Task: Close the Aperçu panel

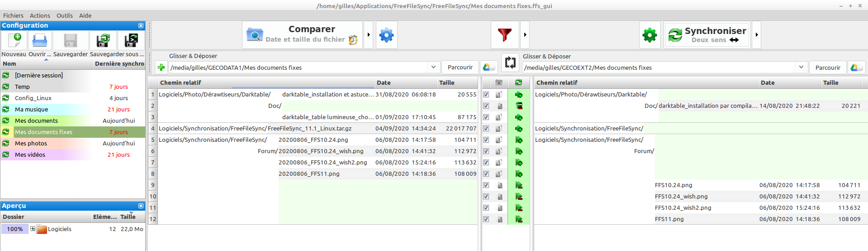Action: pyautogui.click(x=141, y=206)
